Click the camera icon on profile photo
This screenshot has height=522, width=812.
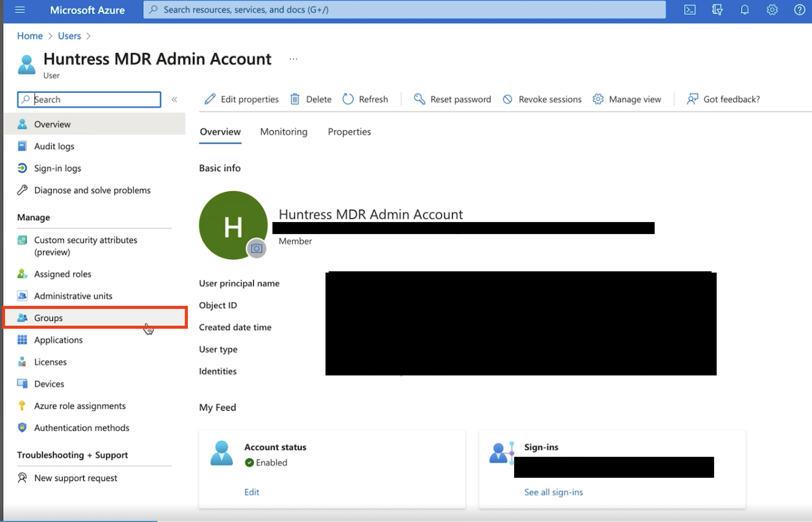point(256,248)
